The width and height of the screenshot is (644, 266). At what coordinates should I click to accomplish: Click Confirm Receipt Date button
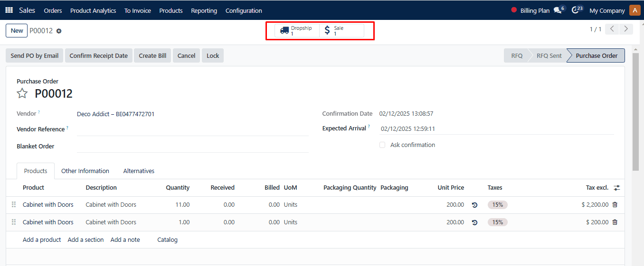pyautogui.click(x=99, y=55)
